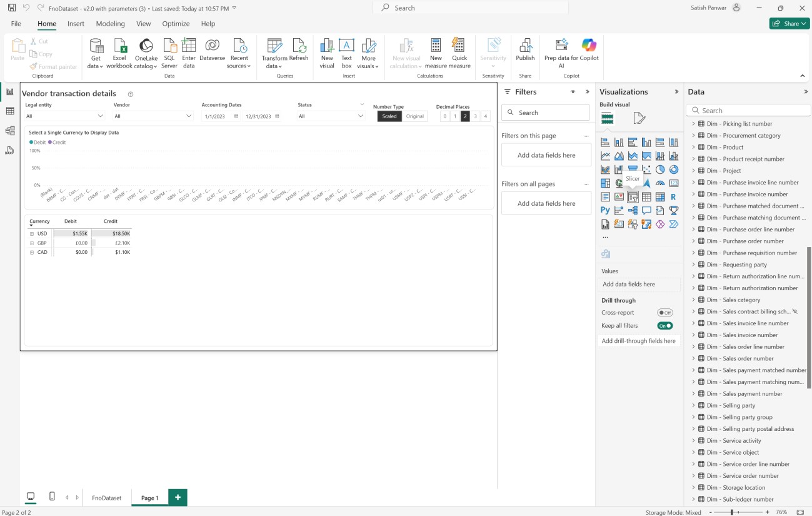Click the Quick measure icon
The height and width of the screenshot is (516, 812).
click(459, 46)
